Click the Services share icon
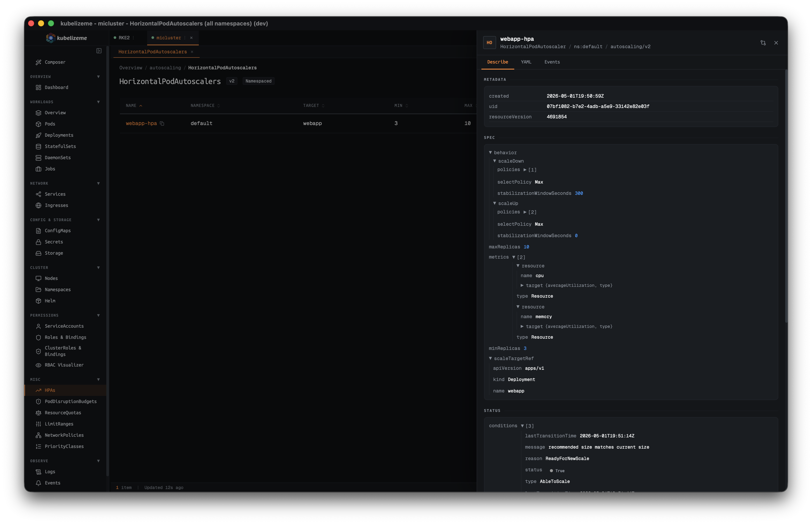This screenshot has width=812, height=524. (38, 194)
